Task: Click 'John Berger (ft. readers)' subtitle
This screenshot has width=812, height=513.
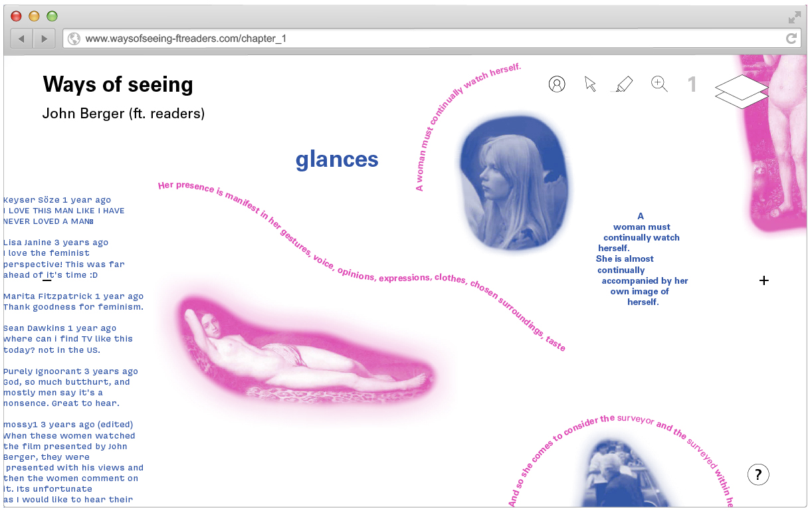Action: (124, 114)
